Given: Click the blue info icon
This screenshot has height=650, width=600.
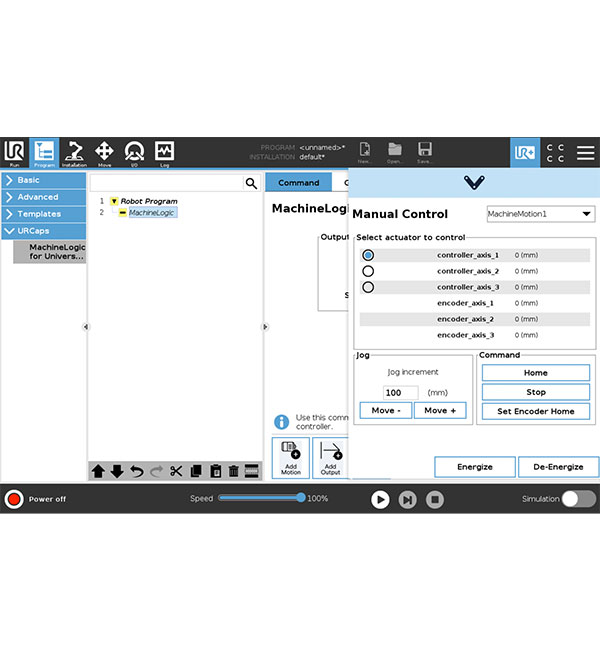Looking at the screenshot, I should pyautogui.click(x=282, y=422).
